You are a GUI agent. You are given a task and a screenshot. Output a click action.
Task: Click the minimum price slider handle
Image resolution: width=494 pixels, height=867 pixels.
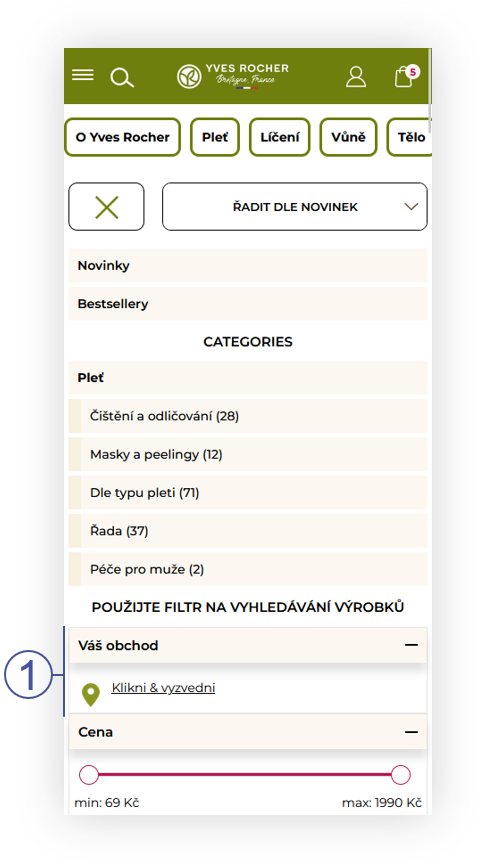89,775
